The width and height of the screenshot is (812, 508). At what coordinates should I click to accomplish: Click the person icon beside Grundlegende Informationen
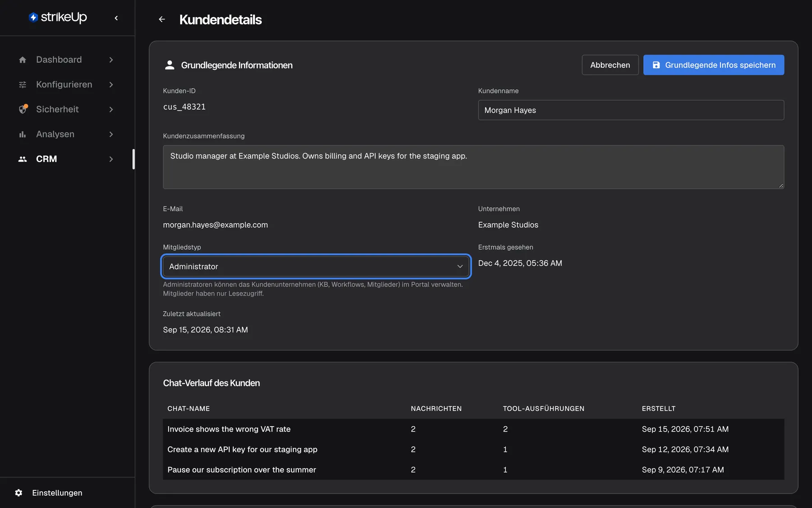pos(170,65)
